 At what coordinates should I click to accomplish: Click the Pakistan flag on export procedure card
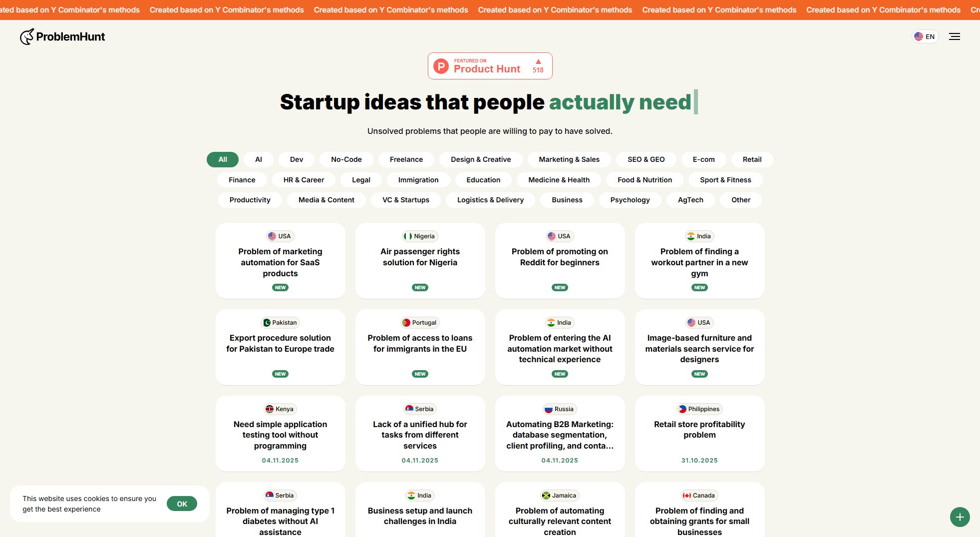pos(268,322)
